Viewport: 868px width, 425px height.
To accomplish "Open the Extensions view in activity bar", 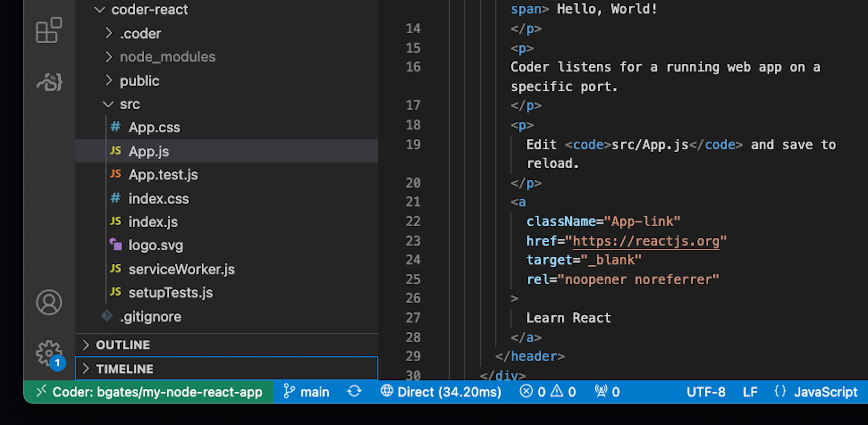I will click(49, 30).
